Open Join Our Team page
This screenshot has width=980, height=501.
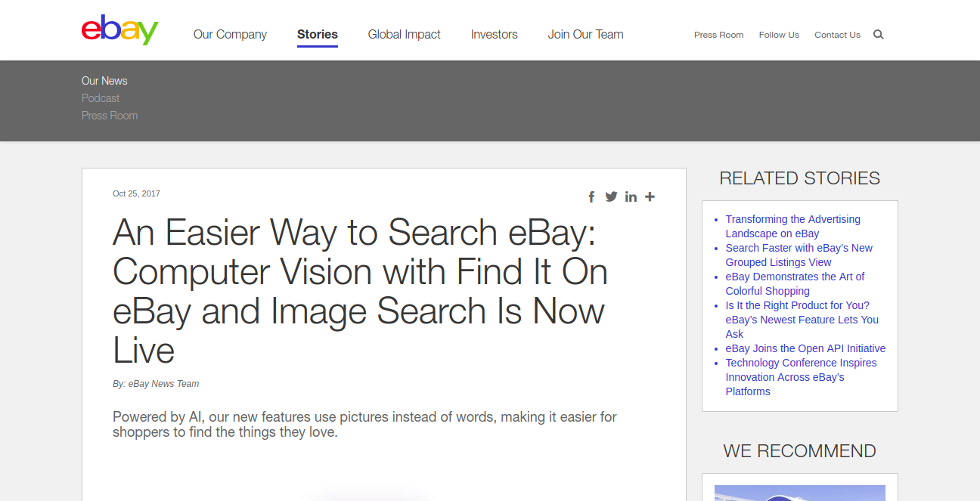pyautogui.click(x=586, y=34)
